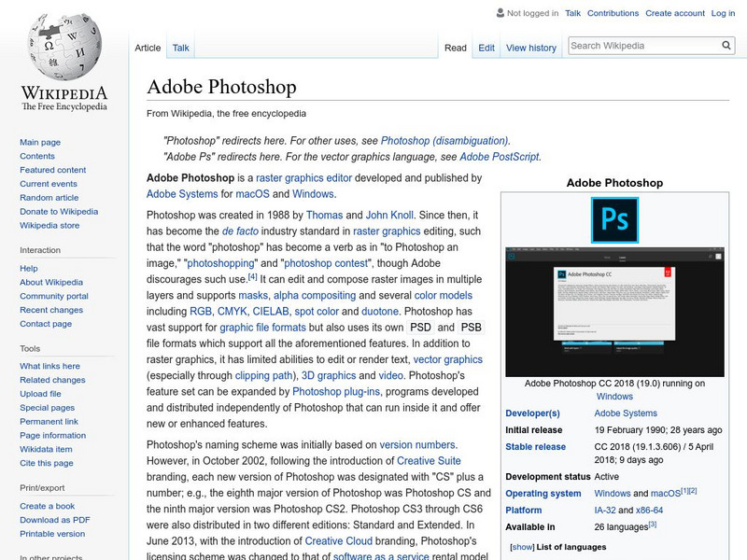Open alpha compositing link
747x560 pixels.
(315, 295)
